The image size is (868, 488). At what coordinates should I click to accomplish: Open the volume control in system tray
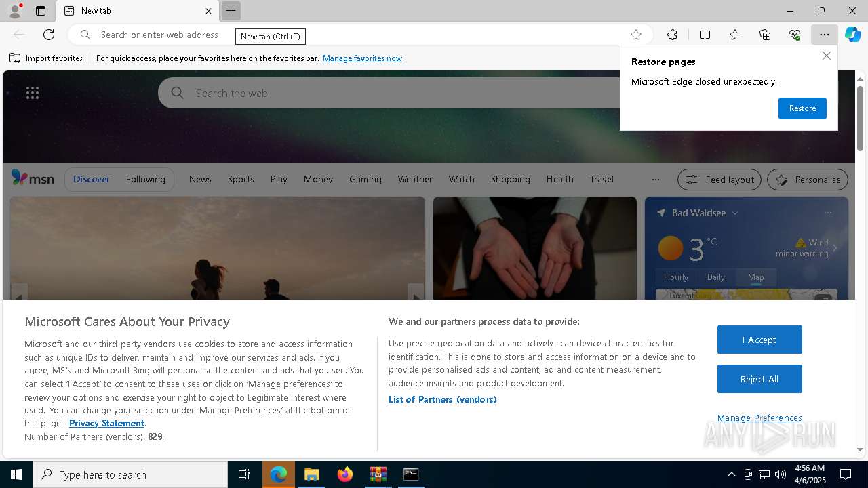tap(781, 474)
